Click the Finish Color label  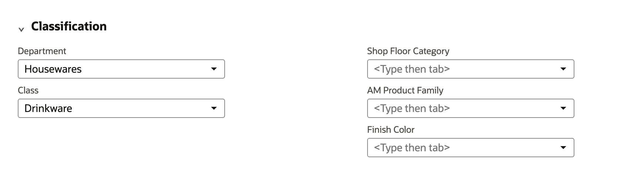(x=391, y=130)
